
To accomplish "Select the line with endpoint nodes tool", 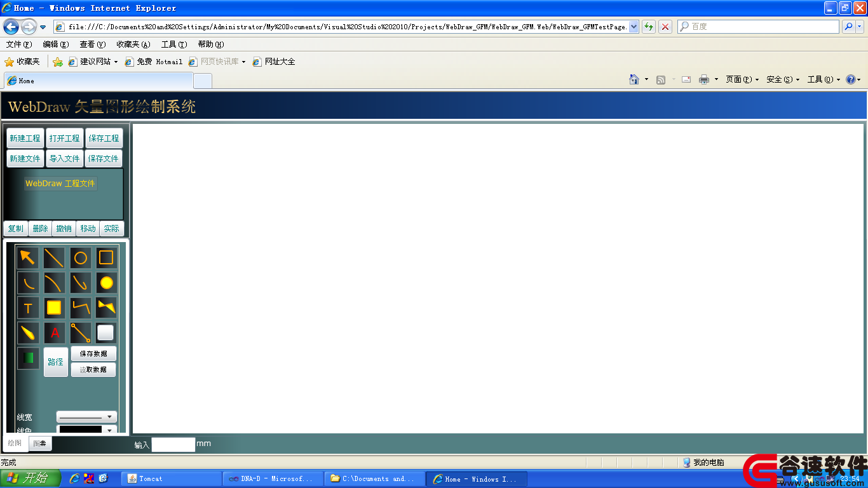I will (x=80, y=333).
